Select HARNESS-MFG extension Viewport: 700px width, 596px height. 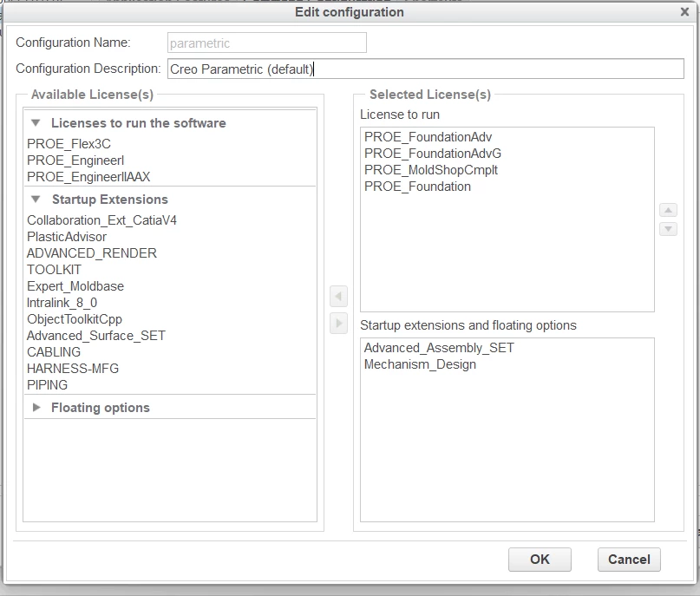(73, 369)
